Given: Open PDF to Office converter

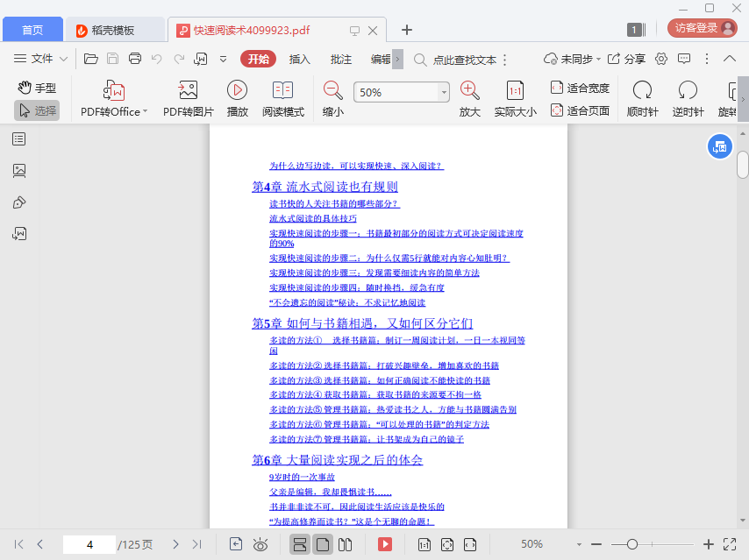Looking at the screenshot, I should 114,99.
